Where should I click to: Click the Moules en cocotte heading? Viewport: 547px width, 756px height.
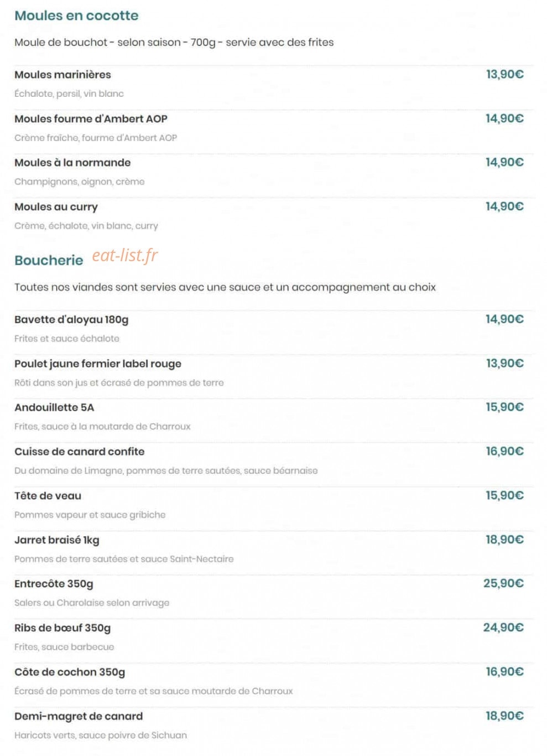pyautogui.click(x=76, y=15)
